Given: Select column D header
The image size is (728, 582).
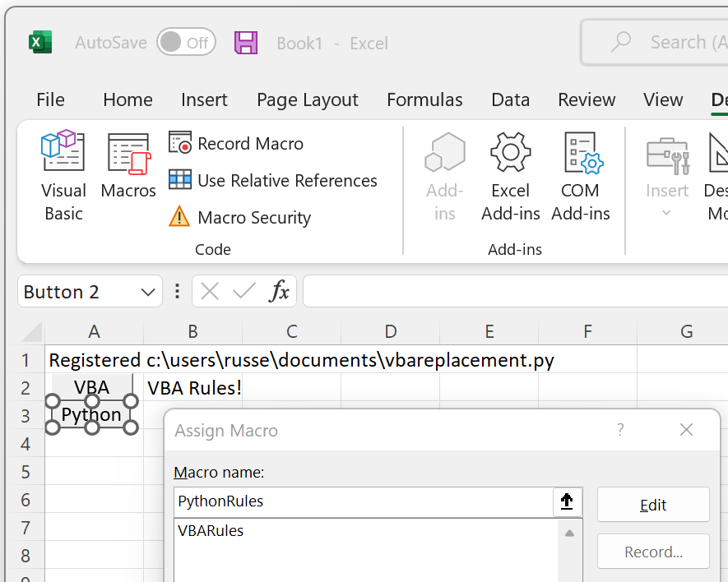Looking at the screenshot, I should [x=391, y=331].
